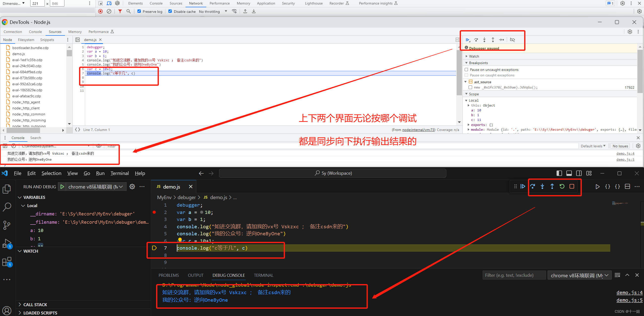Click the network filter funnel icon
The width and height of the screenshot is (644, 316).
click(x=120, y=11)
